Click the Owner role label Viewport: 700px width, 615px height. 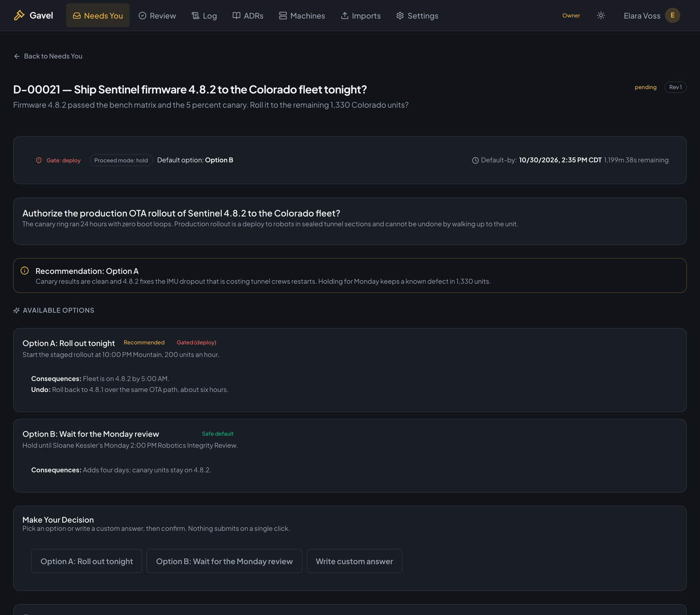(x=571, y=16)
